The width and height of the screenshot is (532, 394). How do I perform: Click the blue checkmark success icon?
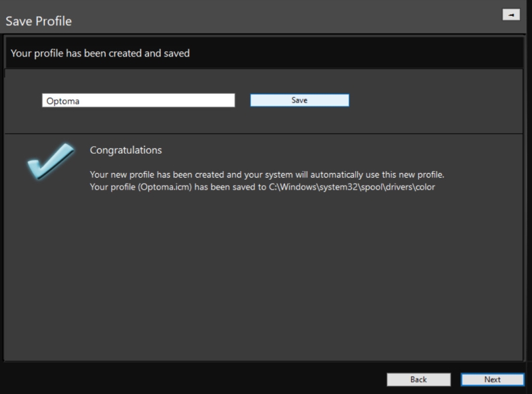click(x=51, y=161)
